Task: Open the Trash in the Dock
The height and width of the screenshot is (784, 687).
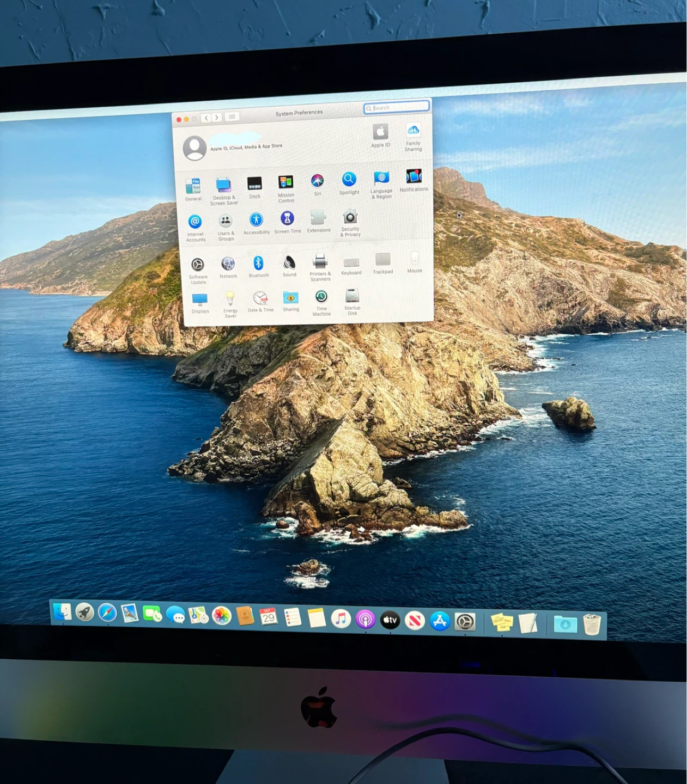Action: click(592, 624)
